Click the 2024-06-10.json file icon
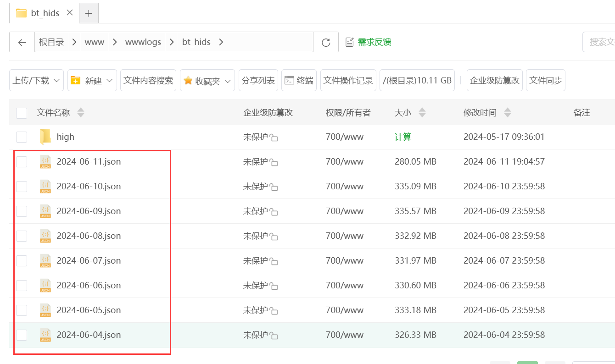This screenshot has width=615, height=364. (x=45, y=186)
